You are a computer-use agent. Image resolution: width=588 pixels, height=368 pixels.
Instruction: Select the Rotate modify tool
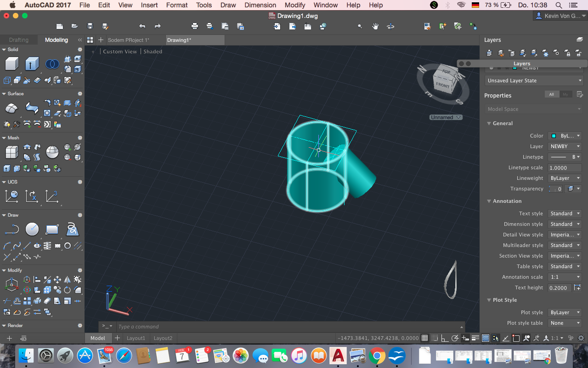pyautogui.click(x=67, y=290)
